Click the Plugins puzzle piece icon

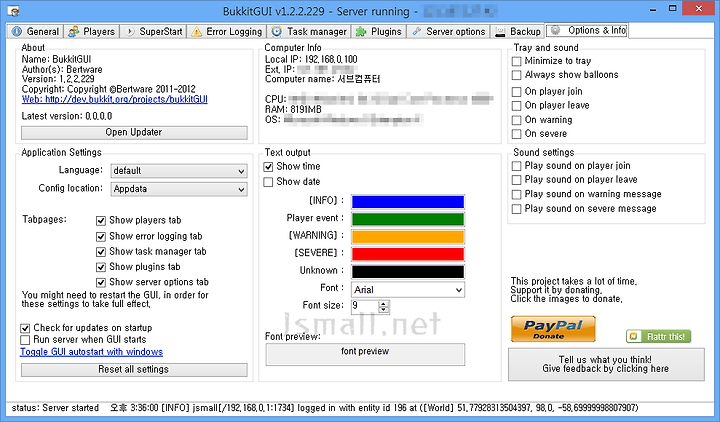click(x=361, y=31)
